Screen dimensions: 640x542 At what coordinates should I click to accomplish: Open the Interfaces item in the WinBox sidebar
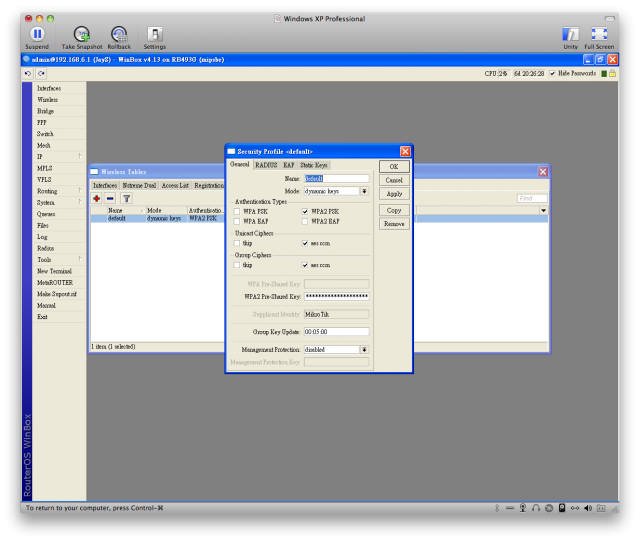pyautogui.click(x=49, y=88)
